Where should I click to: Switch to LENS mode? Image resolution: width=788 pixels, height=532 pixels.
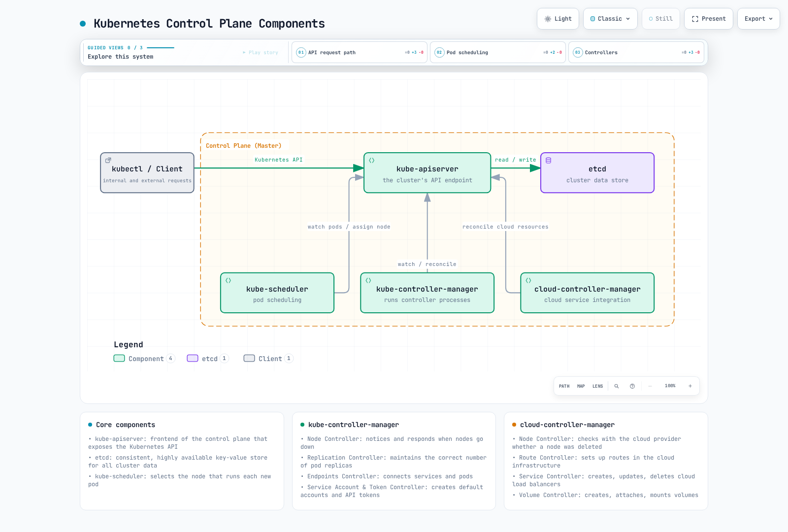pyautogui.click(x=598, y=386)
